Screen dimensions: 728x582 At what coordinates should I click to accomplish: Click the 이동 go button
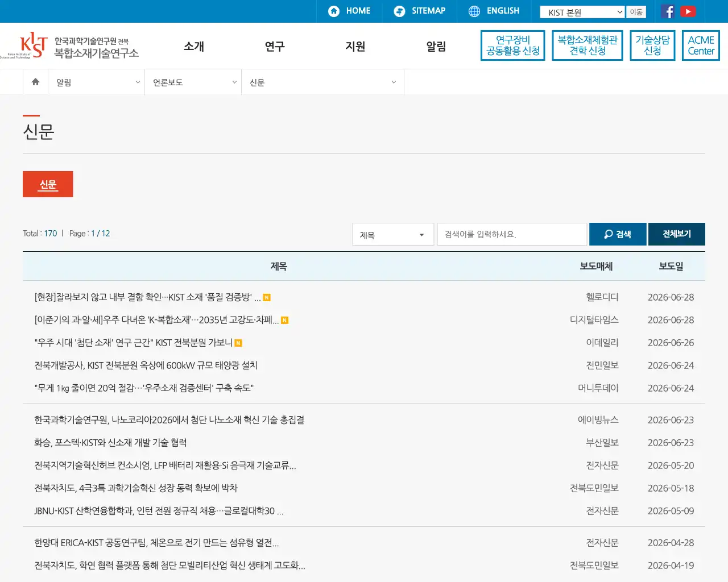636,12
